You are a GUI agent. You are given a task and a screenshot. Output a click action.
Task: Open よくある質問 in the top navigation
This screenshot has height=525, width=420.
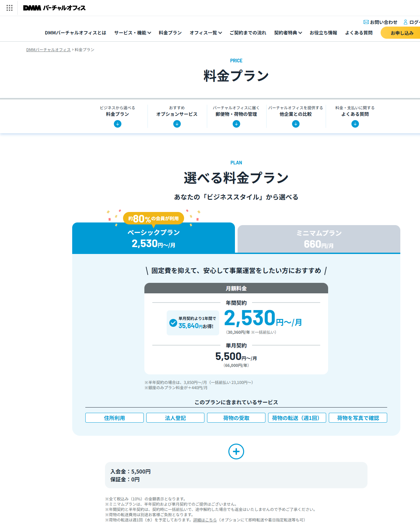[x=359, y=33]
